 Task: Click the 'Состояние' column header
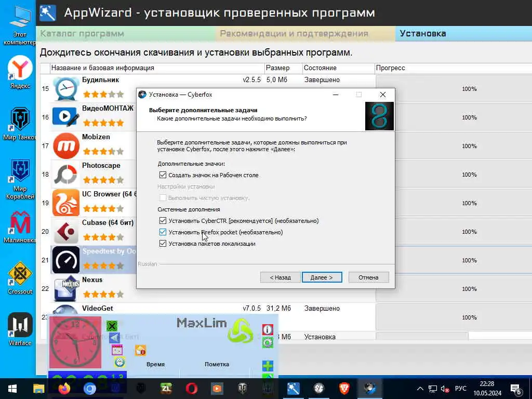tap(338, 68)
